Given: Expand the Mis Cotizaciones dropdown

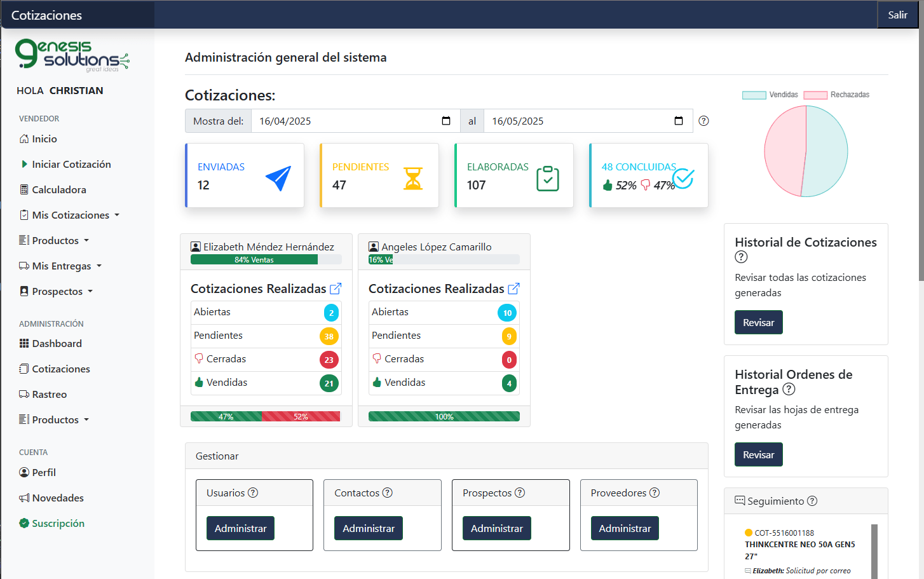Looking at the screenshot, I should point(69,215).
